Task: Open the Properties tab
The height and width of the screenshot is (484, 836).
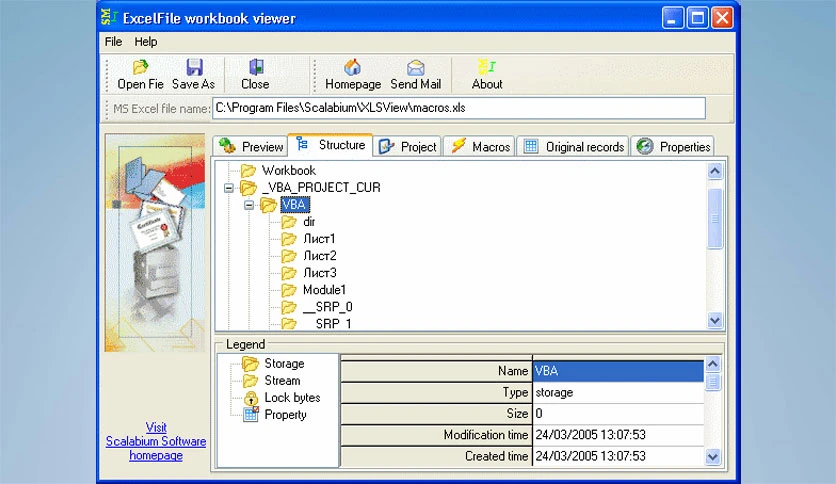Action: 673,147
